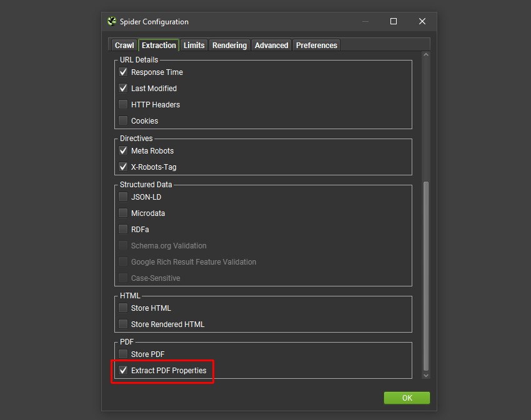
Task: Click the HTML group heading
Action: tap(130, 296)
